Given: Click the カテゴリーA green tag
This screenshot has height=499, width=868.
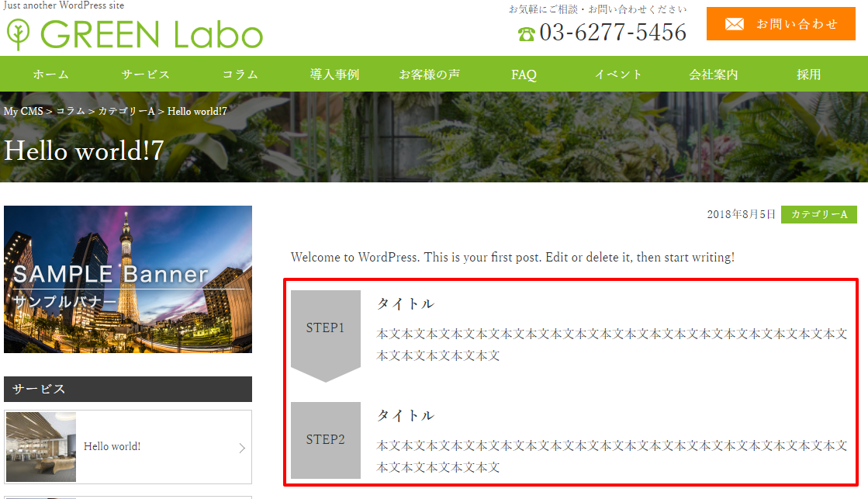Looking at the screenshot, I should 818,214.
